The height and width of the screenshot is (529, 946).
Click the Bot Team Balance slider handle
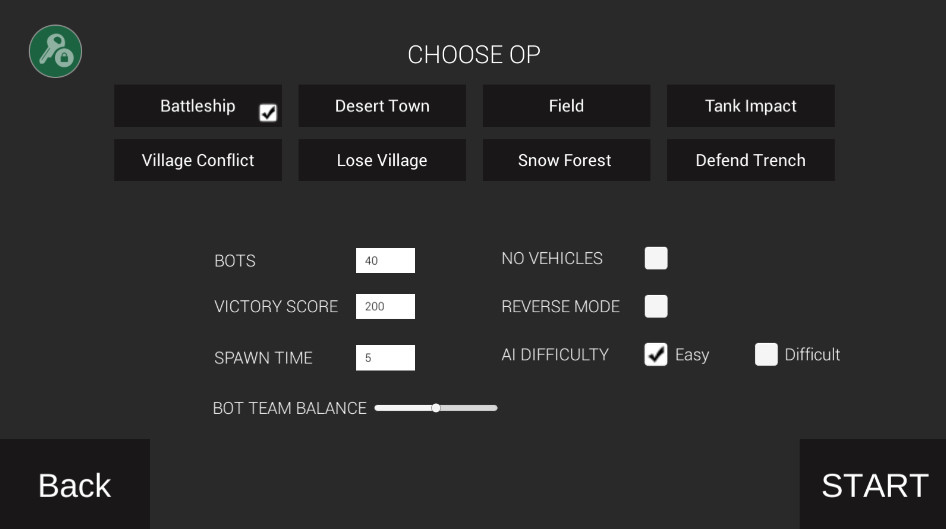tap(436, 408)
